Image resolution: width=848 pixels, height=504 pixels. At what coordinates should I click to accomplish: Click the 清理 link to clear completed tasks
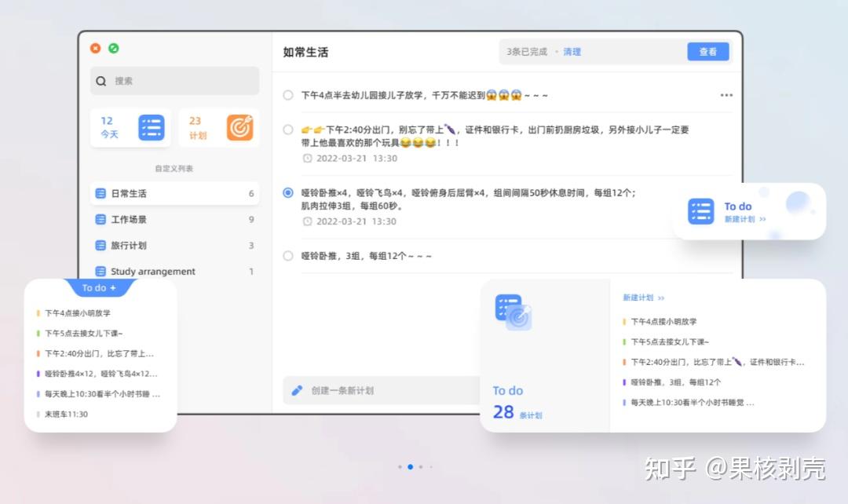pos(572,51)
